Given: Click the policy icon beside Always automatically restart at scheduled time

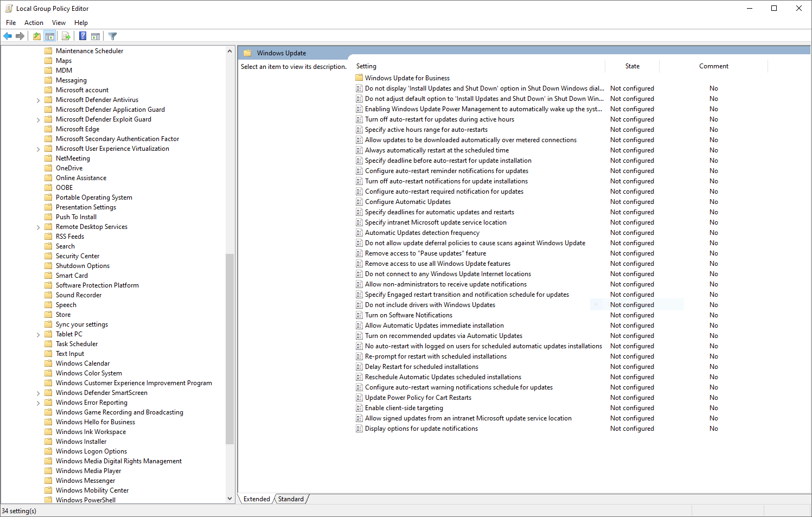Looking at the screenshot, I should coord(359,150).
